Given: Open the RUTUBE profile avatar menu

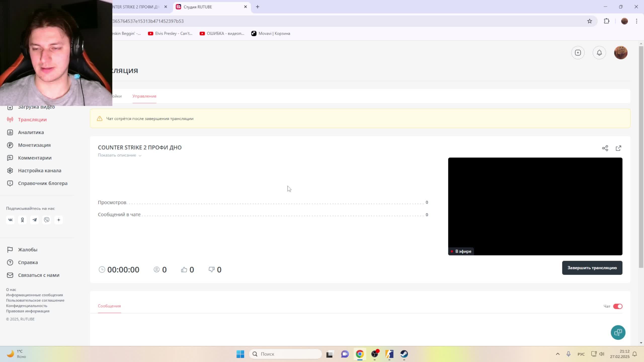Looking at the screenshot, I should (x=621, y=53).
